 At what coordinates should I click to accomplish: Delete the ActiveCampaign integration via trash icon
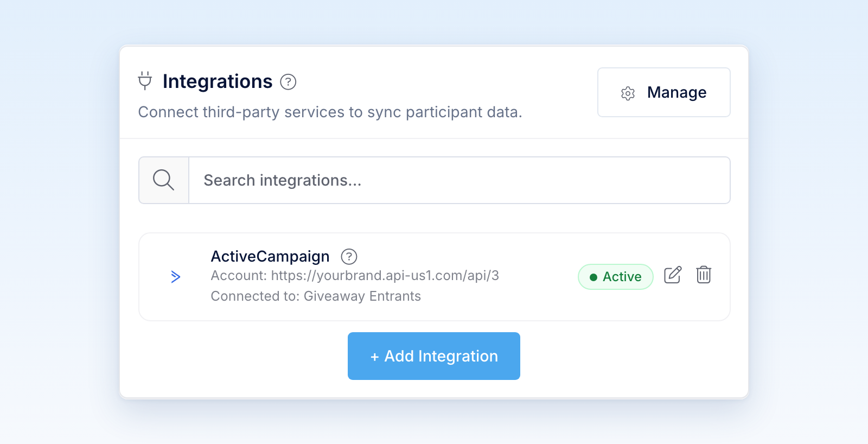point(704,275)
